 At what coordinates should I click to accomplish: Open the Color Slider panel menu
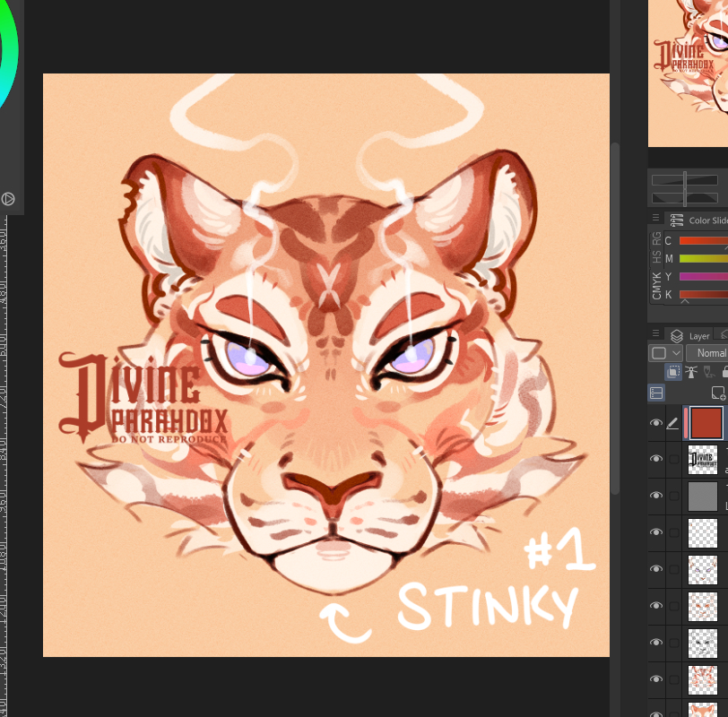(656, 218)
